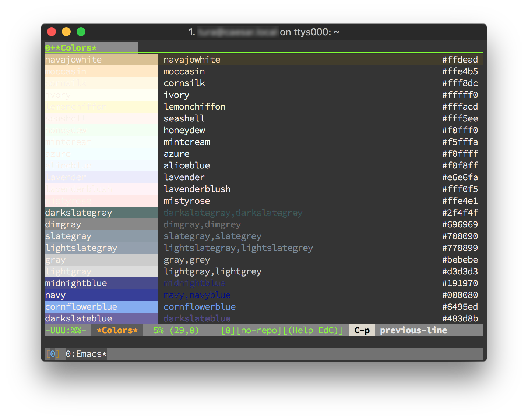Viewport: 528px width, 420px height.
Task: Click the hex code #ffdead
Action: point(460,59)
